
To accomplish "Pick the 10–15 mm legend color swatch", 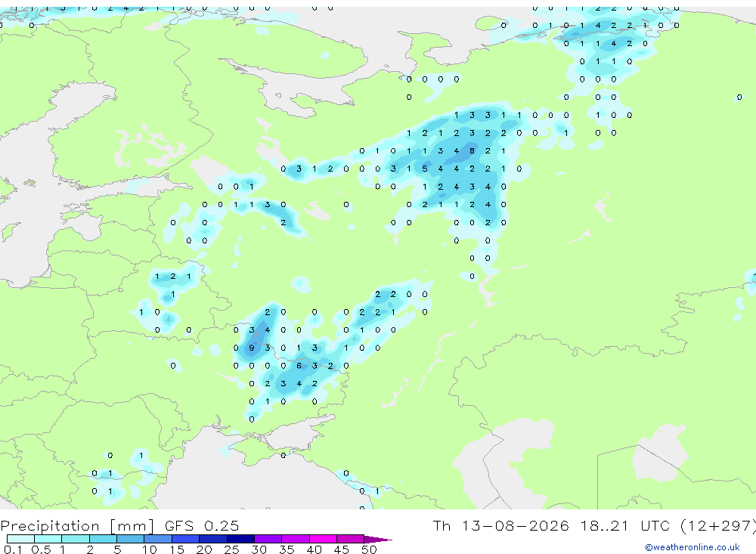I will [158, 539].
